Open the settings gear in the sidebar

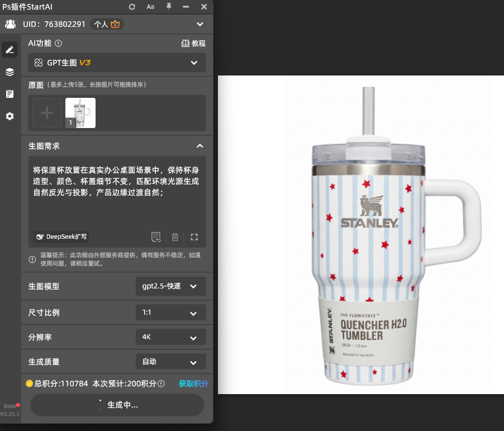click(x=9, y=116)
